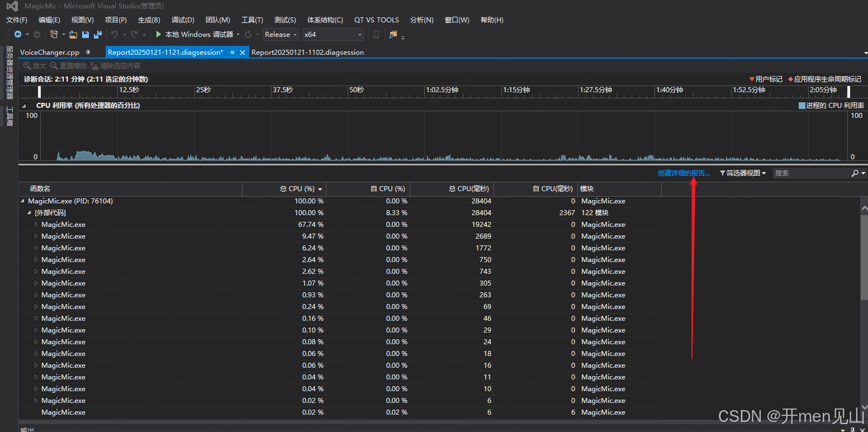This screenshot has height=432, width=868.
Task: Open the debugger target dropdown arrow
Action: click(x=238, y=35)
